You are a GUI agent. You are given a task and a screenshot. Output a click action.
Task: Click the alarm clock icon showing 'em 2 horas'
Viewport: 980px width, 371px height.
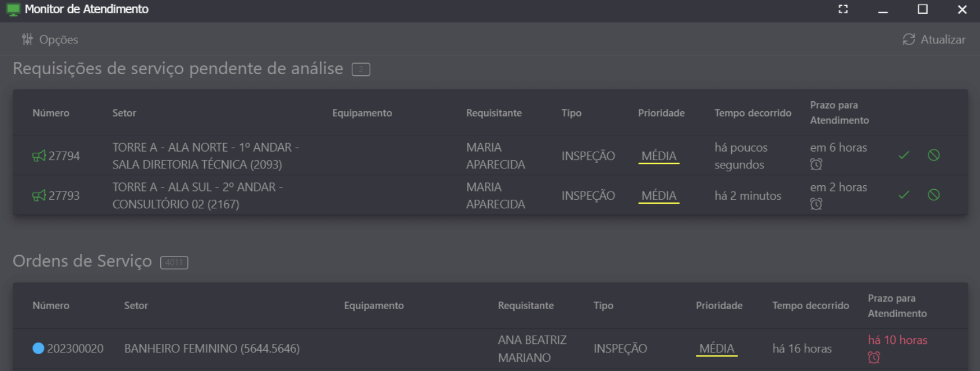coord(815,205)
